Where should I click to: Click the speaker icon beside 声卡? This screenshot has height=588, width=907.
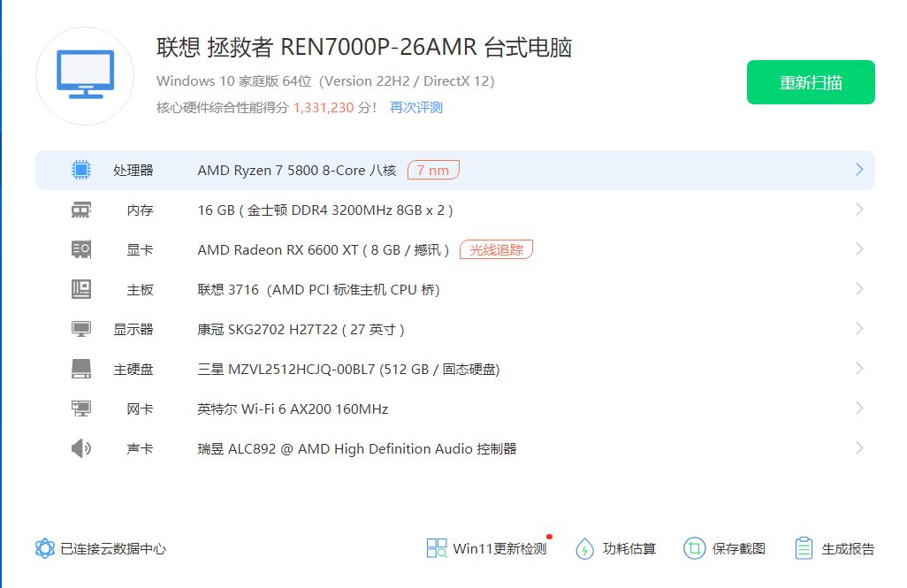81,448
